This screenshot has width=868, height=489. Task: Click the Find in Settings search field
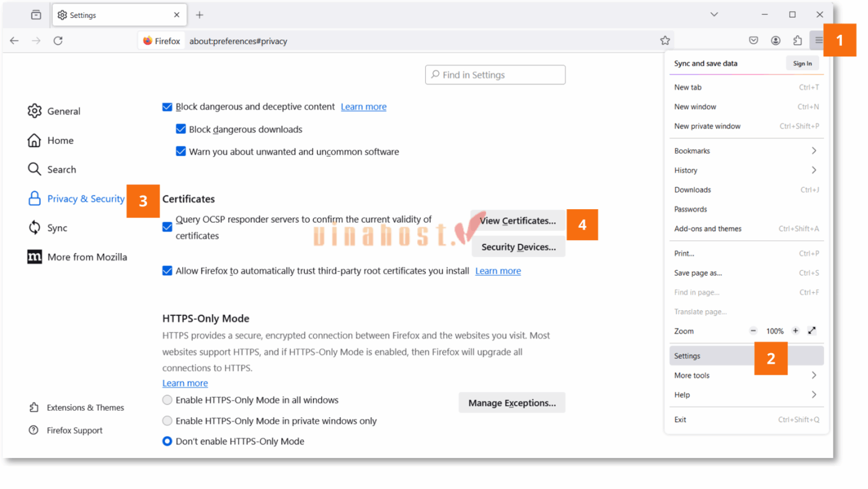495,74
